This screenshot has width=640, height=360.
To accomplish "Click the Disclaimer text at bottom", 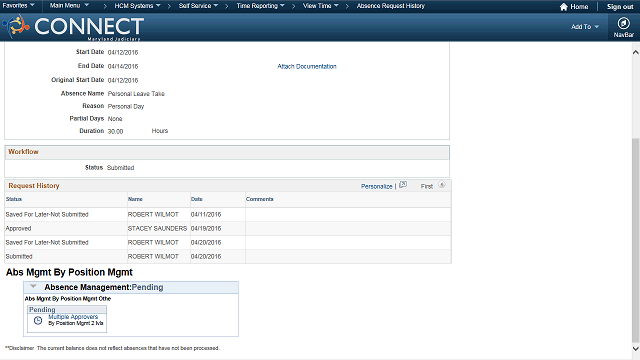I will [x=113, y=348].
